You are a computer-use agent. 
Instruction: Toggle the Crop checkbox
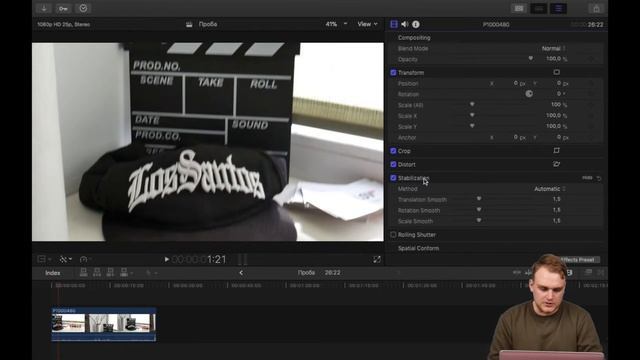(x=393, y=151)
